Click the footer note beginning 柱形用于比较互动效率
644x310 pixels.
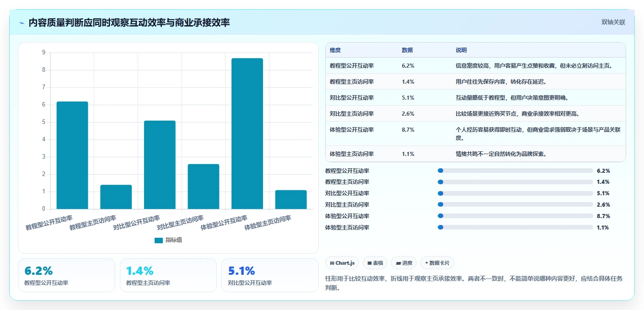click(473, 283)
